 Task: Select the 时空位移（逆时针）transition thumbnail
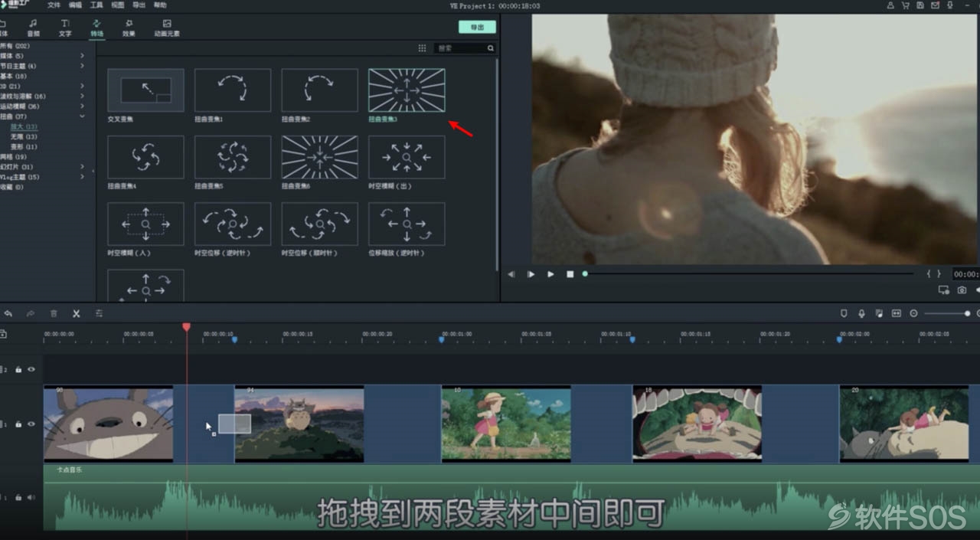(233, 224)
